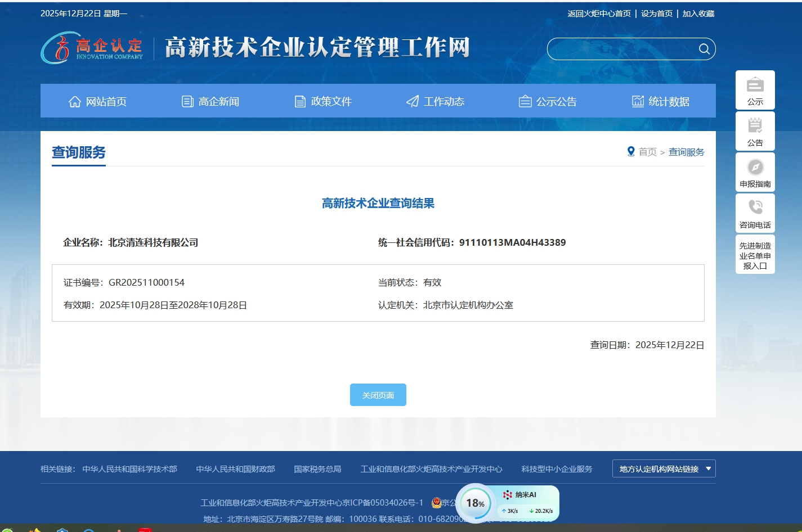Select 政策文件 in the navigation bar

tap(323, 101)
